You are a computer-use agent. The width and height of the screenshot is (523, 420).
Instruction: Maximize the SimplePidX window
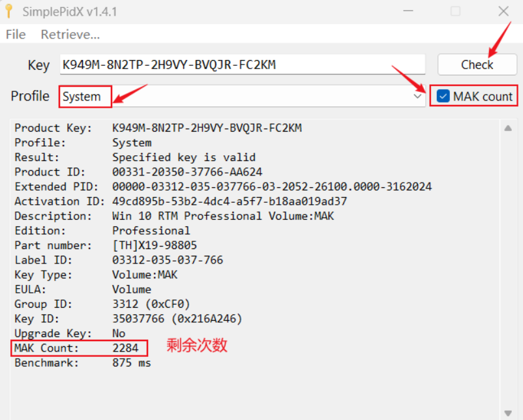456,11
